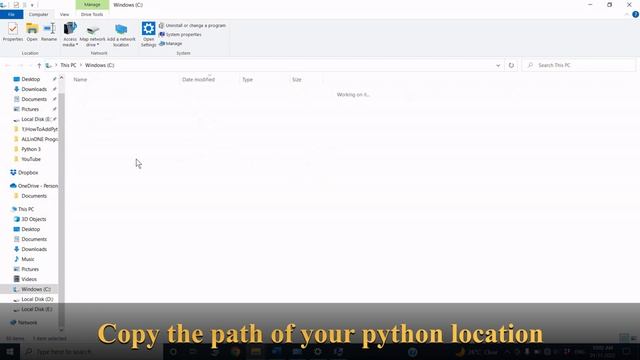The width and height of the screenshot is (640, 360).
Task: Select the Drive Tools tab
Action: pos(92,14)
